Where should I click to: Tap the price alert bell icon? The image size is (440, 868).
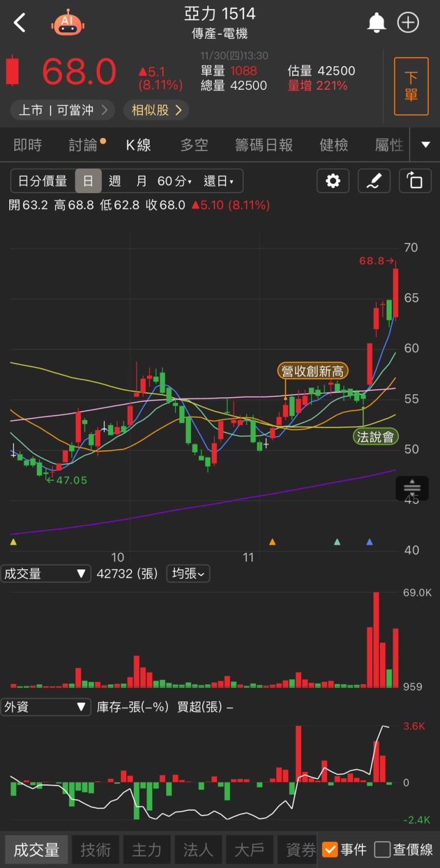pos(376,23)
